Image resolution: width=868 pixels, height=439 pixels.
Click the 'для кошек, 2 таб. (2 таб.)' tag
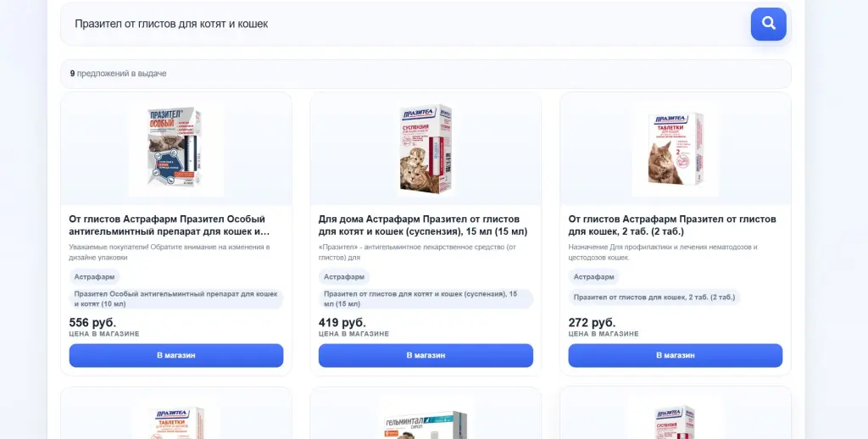pos(654,297)
